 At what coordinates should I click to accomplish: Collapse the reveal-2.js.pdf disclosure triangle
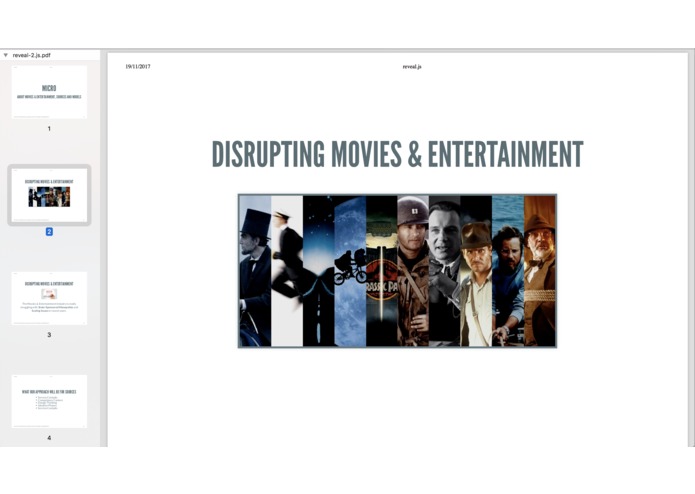6,55
